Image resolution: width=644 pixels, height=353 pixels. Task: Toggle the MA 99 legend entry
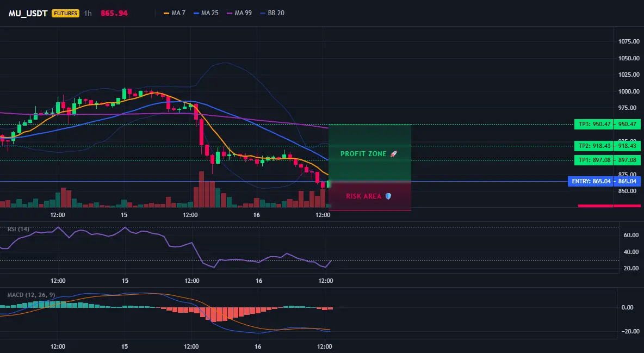239,13
